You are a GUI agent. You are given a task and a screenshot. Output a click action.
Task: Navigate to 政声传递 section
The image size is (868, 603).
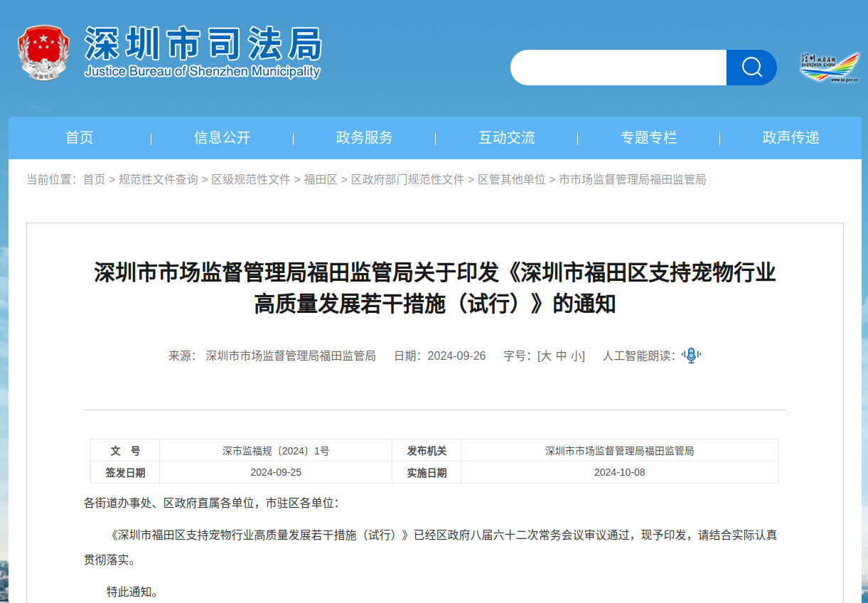[x=791, y=138]
